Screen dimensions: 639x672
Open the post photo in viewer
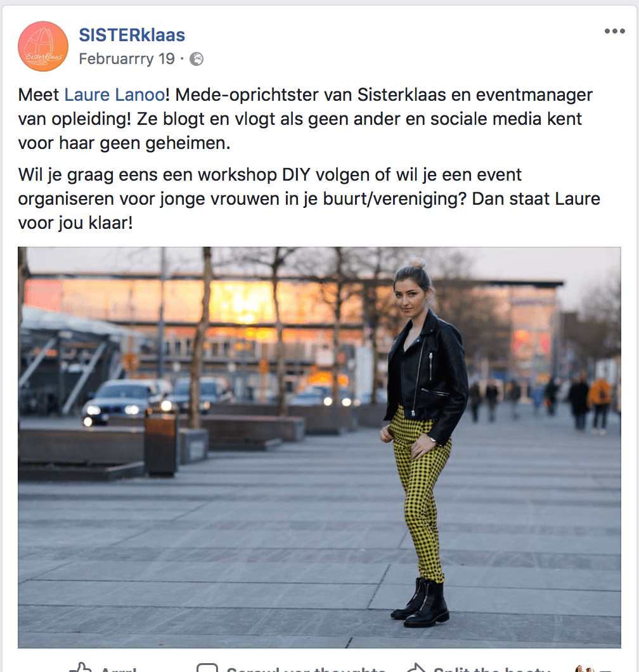coord(319,448)
